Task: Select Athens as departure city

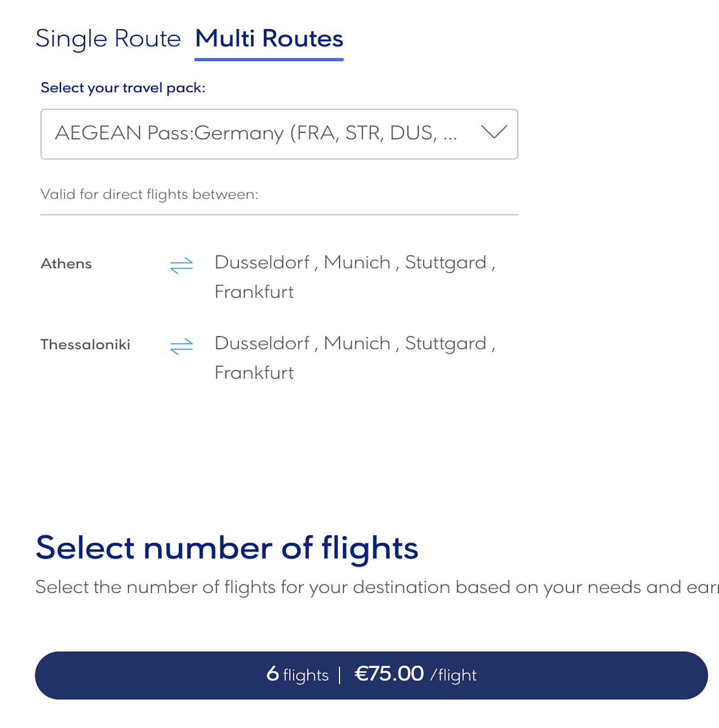Action: (x=66, y=264)
